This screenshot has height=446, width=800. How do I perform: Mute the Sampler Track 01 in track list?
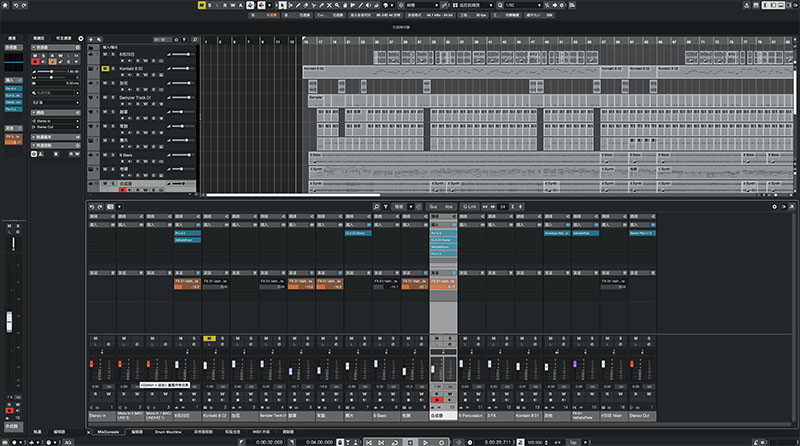point(105,97)
